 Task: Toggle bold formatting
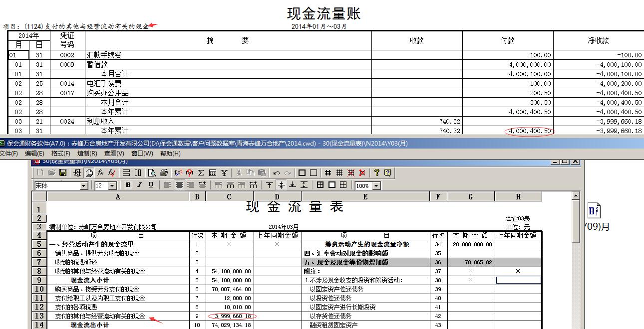point(128,185)
